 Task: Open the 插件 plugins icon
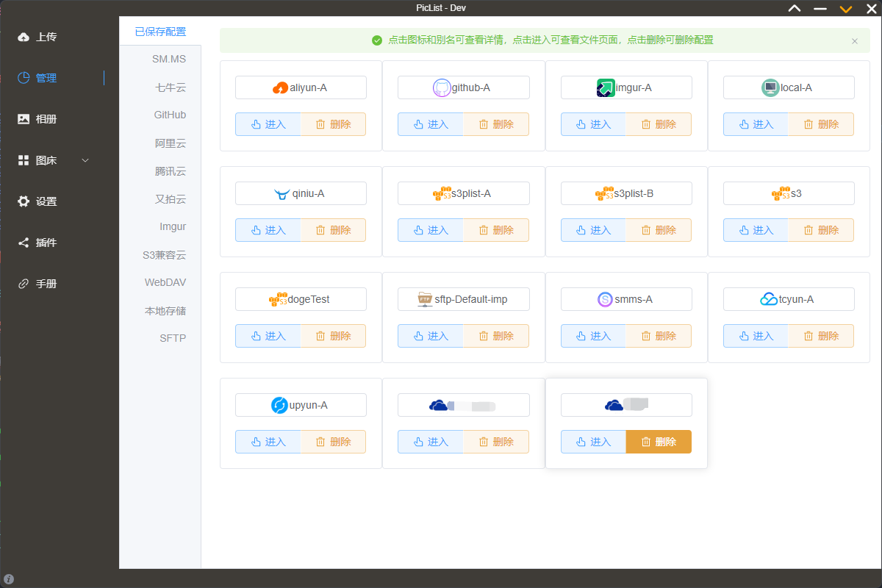coord(22,242)
